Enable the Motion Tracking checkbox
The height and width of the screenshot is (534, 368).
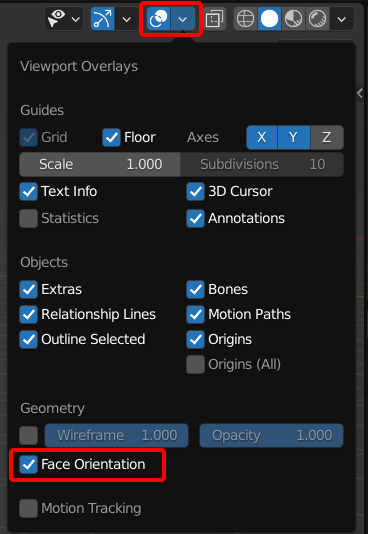pyautogui.click(x=29, y=509)
